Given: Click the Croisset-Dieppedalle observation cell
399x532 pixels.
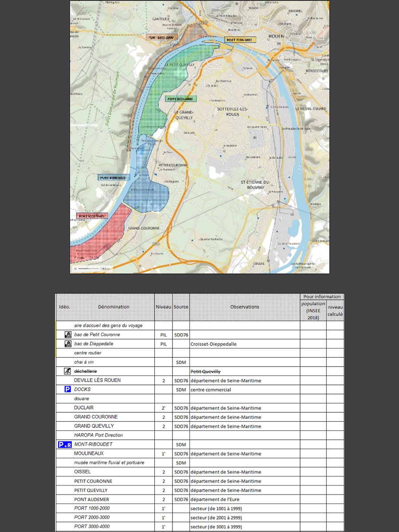Looking at the screenshot, I should [x=213, y=344].
